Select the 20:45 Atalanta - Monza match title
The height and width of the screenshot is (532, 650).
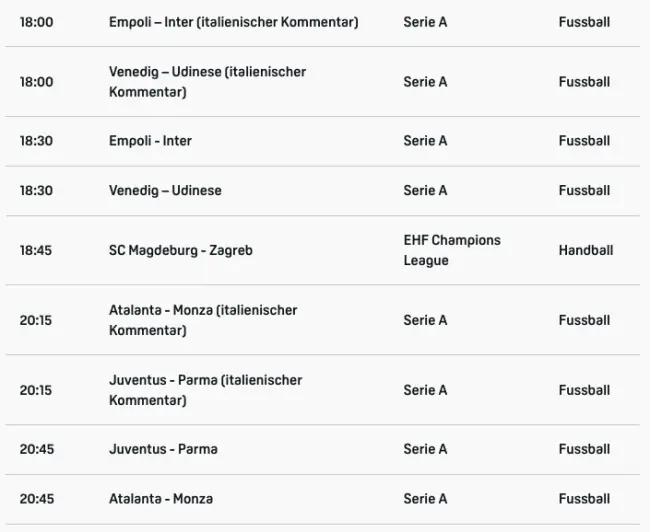(160, 499)
